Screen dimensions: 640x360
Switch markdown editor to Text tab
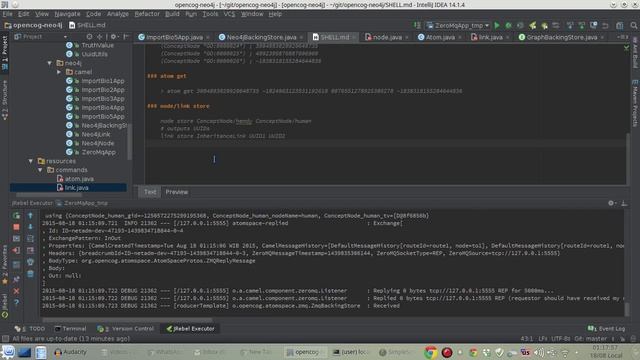point(150,192)
